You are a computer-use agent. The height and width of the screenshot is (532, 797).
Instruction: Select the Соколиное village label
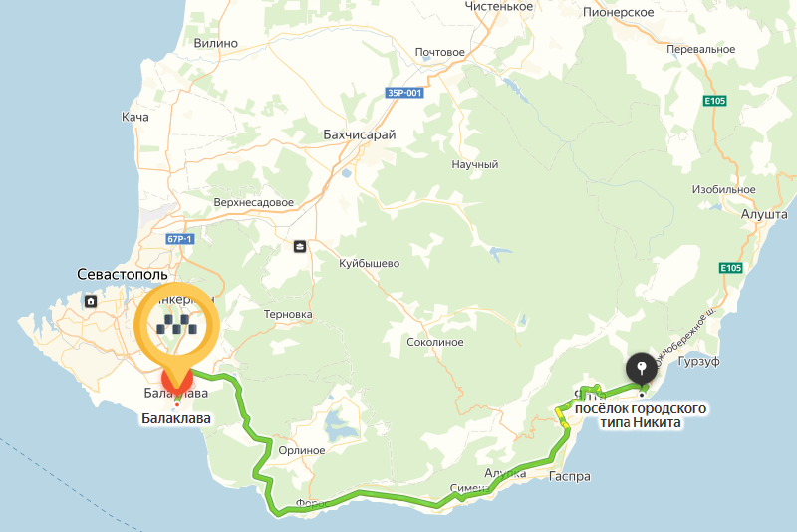[435, 342]
